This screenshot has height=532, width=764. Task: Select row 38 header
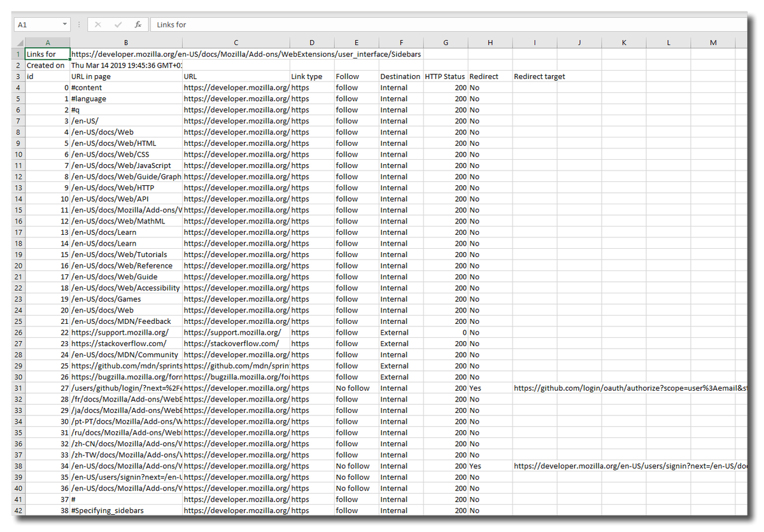tap(18, 466)
